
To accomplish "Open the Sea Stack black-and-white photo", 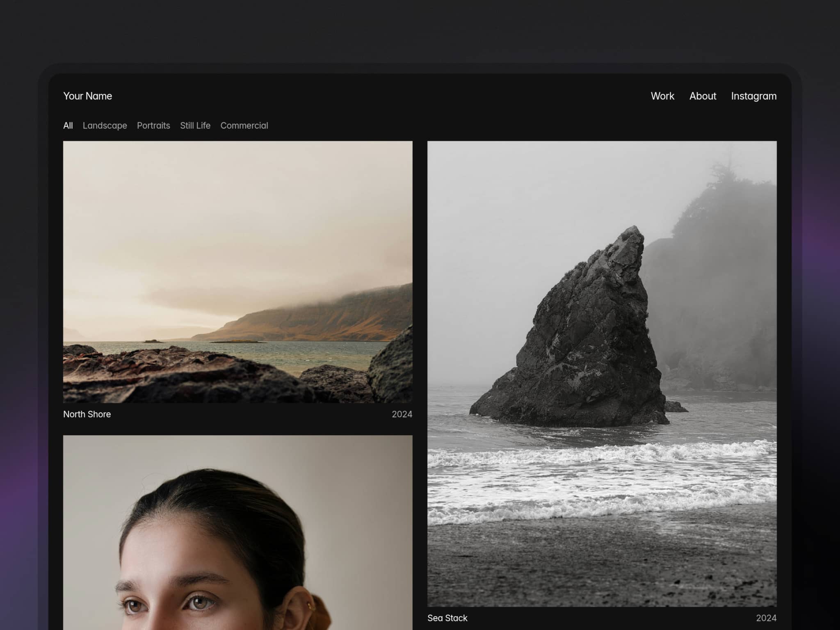I will pyautogui.click(x=602, y=374).
